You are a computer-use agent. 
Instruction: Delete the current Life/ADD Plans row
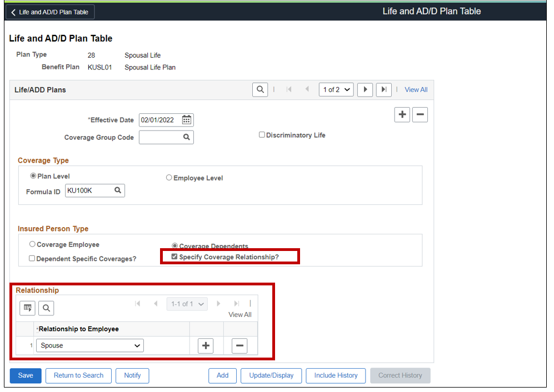click(x=420, y=115)
